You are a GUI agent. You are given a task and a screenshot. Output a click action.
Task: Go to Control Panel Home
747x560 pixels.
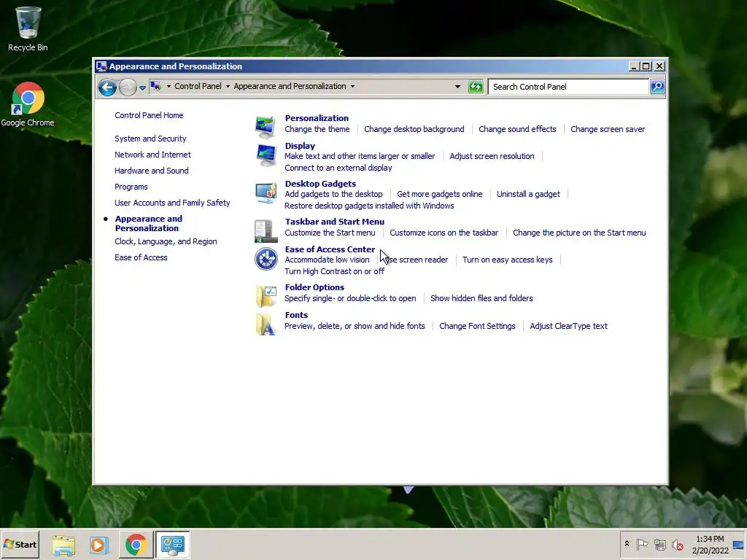149,115
